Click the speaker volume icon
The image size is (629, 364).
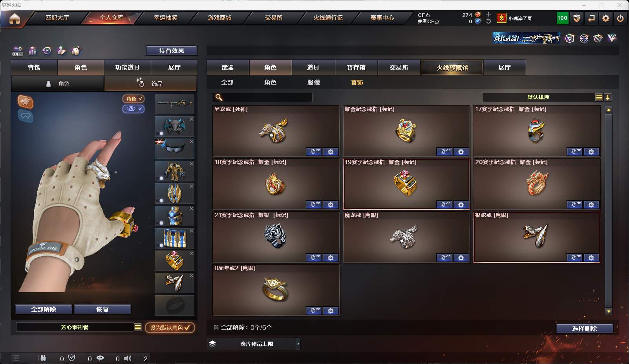click(x=128, y=358)
